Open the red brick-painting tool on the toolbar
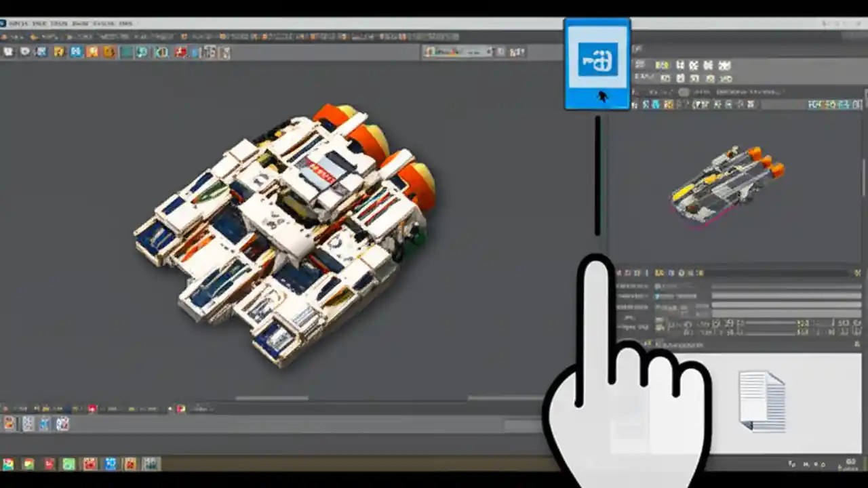Screen dimensions: 868x488 click(x=178, y=52)
